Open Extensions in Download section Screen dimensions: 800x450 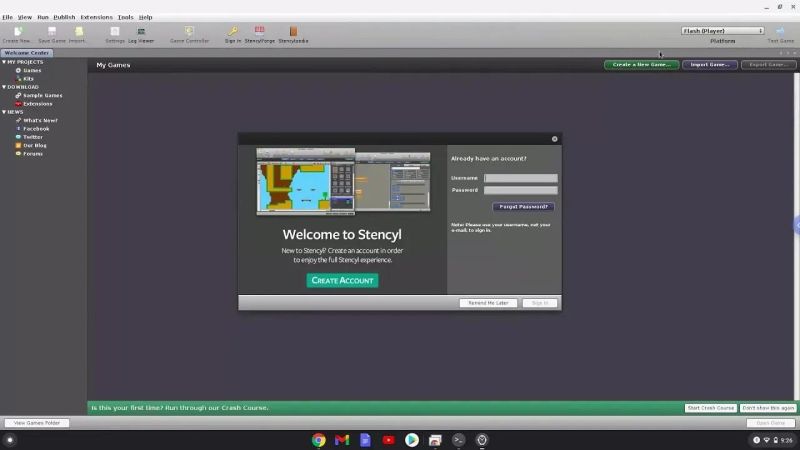pos(37,104)
